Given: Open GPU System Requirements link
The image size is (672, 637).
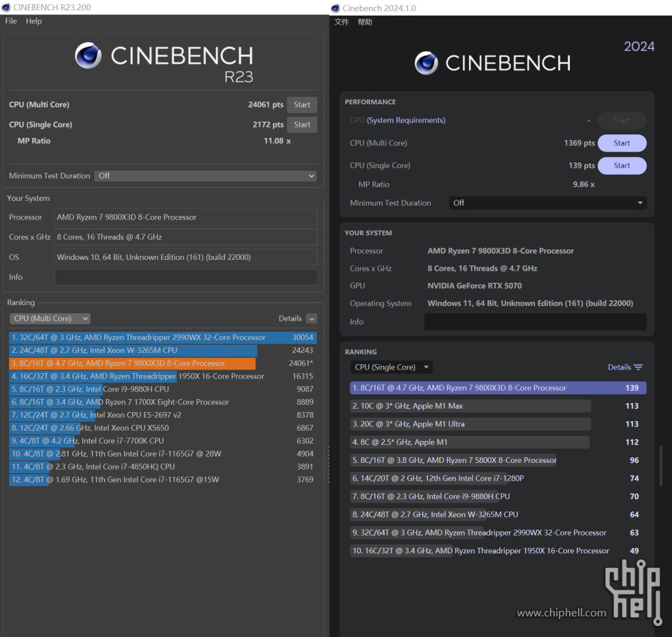Looking at the screenshot, I should click(406, 121).
